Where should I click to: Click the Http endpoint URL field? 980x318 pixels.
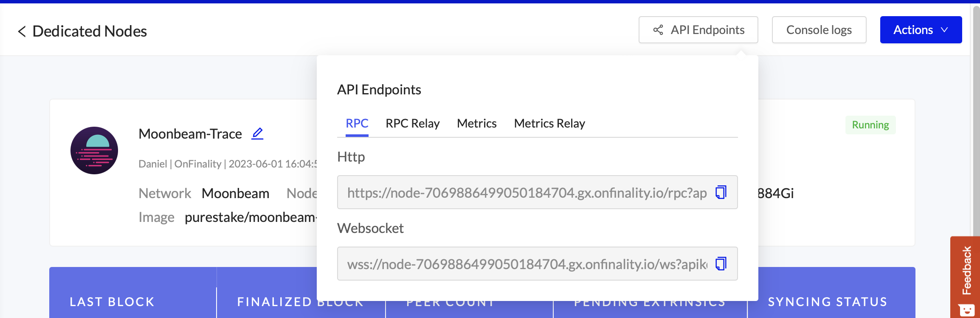(527, 193)
